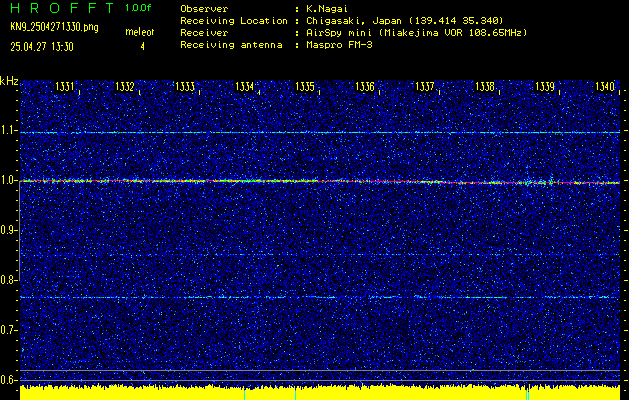Click the 0.8 kHz axis label
Viewport: 629px width, 400px height.
tap(8, 280)
